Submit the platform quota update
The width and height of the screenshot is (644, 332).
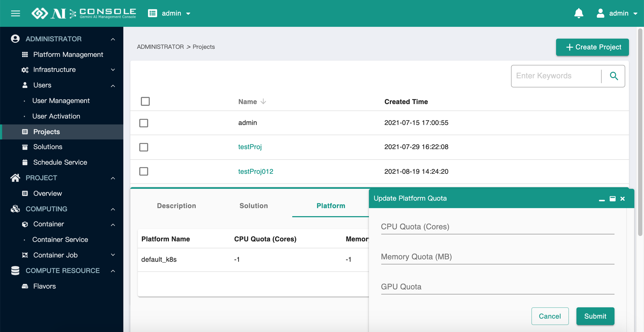click(595, 316)
